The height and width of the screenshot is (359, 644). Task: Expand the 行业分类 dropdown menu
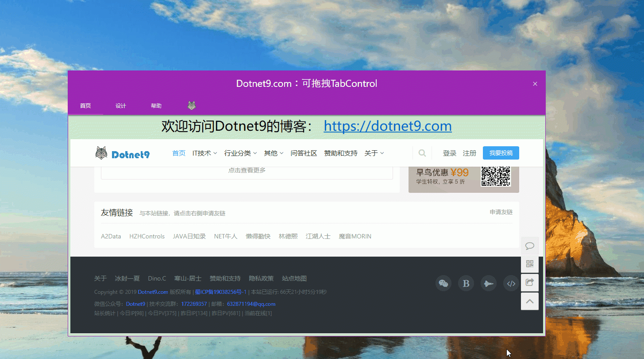240,153
